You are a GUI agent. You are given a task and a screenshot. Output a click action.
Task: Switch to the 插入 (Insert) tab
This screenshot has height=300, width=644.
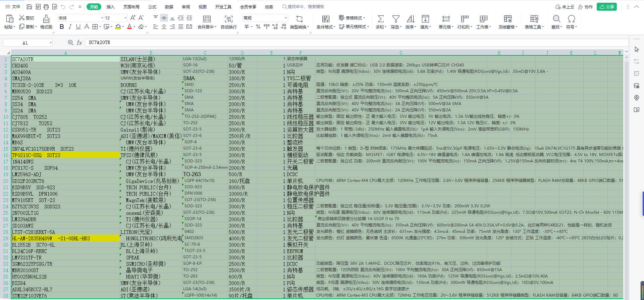[x=110, y=7]
